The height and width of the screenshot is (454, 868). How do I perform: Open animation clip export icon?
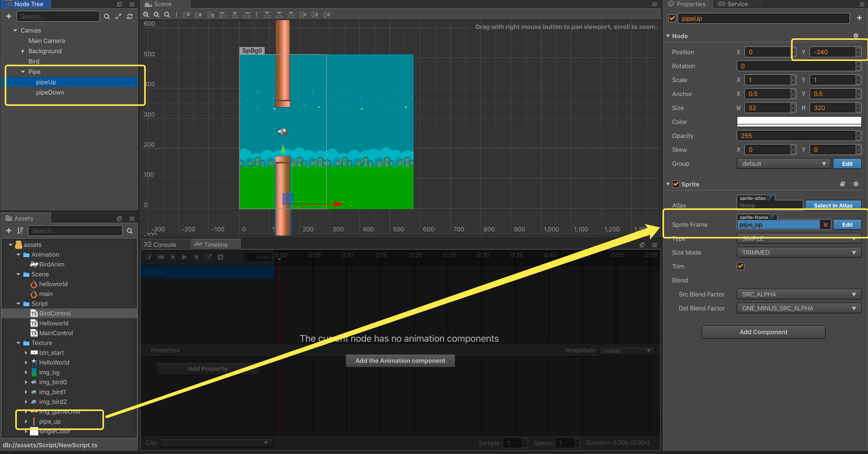208,257
